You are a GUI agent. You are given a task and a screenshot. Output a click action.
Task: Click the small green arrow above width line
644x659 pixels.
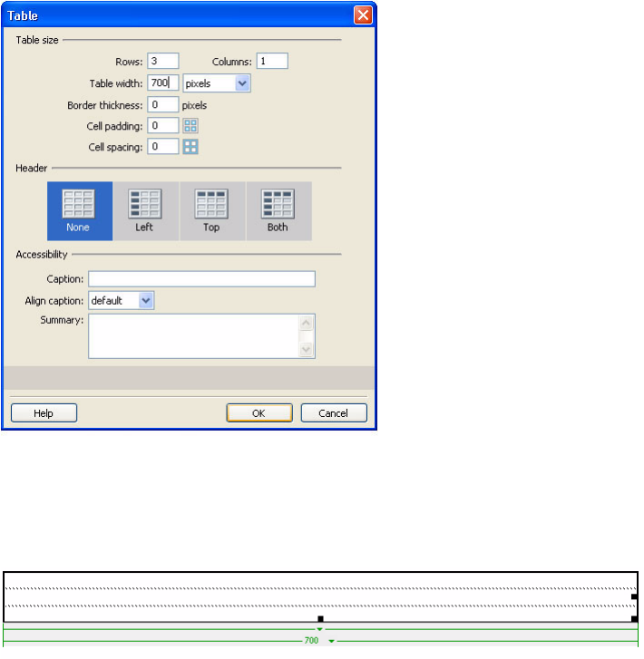321,632
